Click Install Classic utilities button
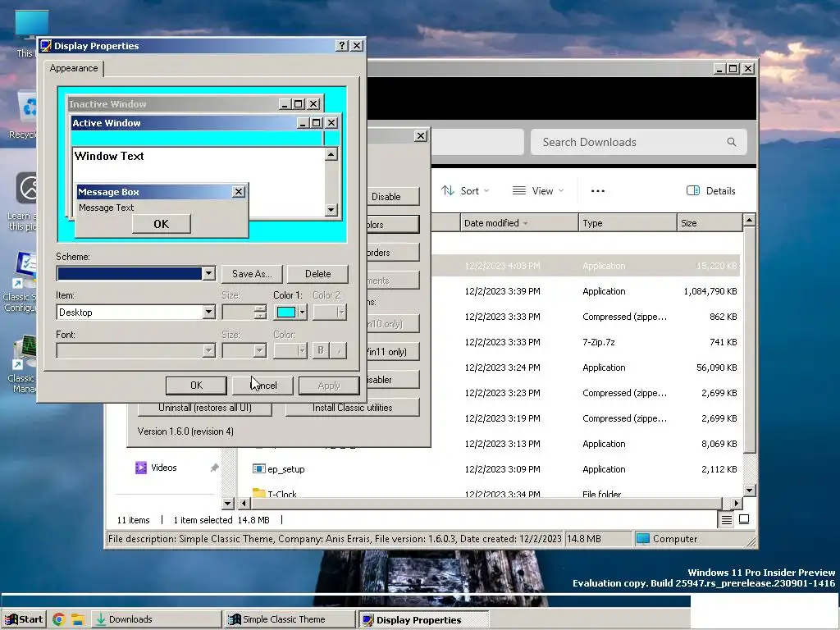 (353, 408)
